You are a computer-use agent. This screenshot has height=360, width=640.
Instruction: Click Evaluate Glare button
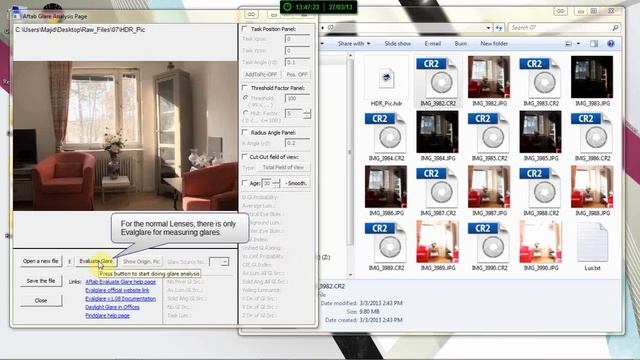96,261
